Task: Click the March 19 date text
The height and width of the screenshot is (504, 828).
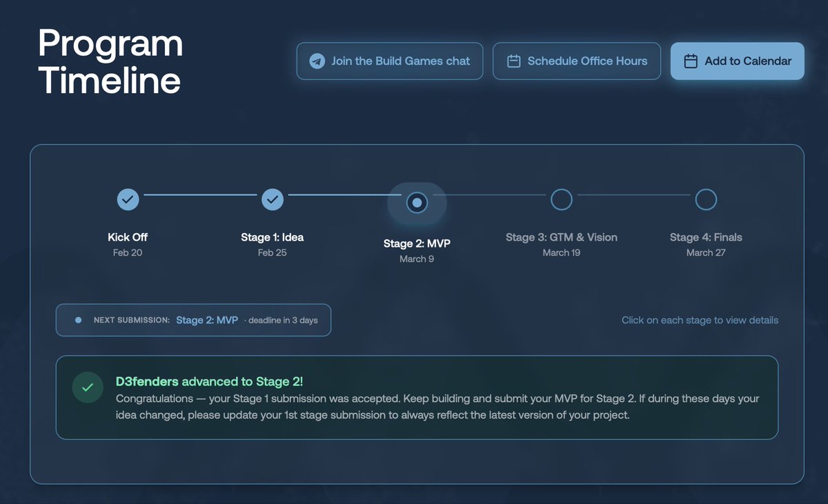Action: pos(562,253)
